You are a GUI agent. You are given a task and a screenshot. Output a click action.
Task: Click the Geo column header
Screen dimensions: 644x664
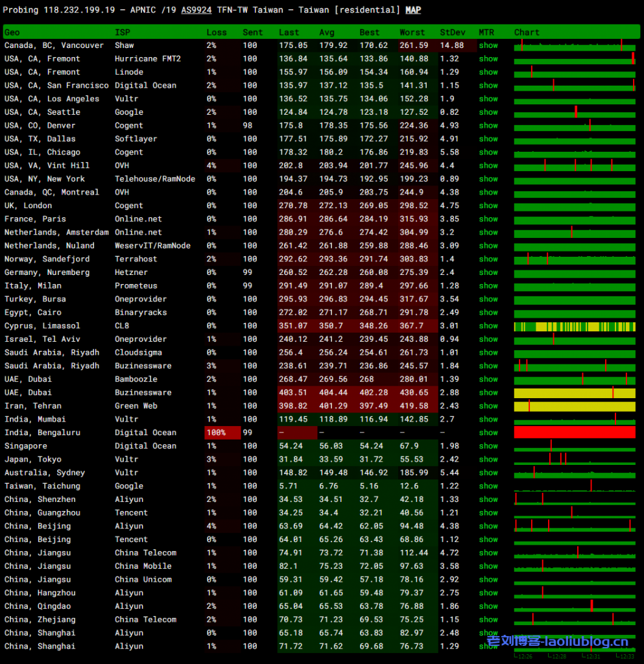coord(12,32)
